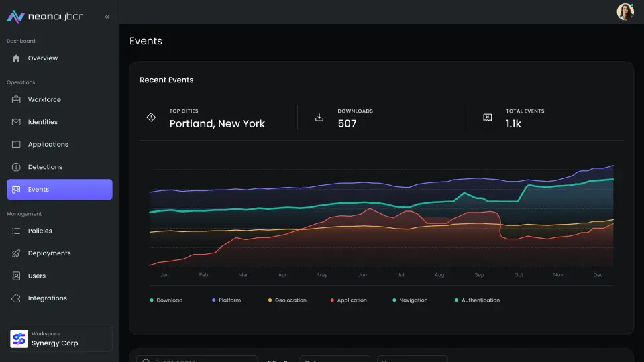Image resolution: width=644 pixels, height=362 pixels.
Task: Click the Geolocation yellow legend dot
Action: (270, 300)
